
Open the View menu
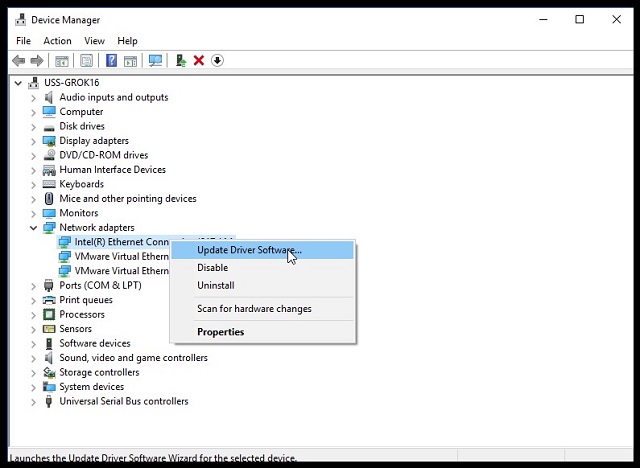94,41
